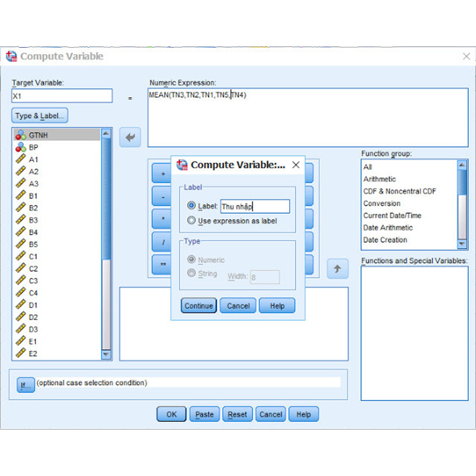The image size is (476, 476).
Task: Click the bottom Help button in Compute Variable
Action: (x=303, y=414)
